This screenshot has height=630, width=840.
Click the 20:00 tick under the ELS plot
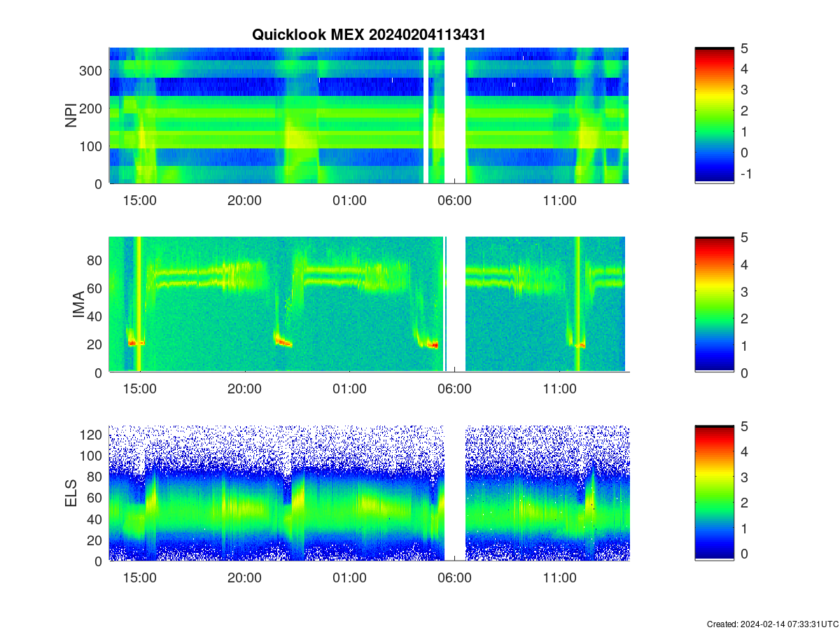click(244, 578)
